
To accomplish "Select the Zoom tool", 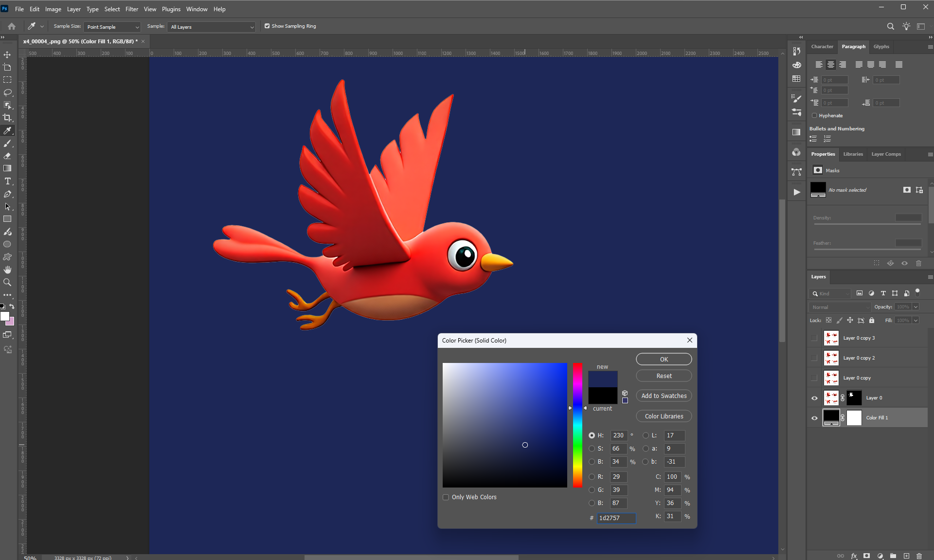I will pos(7,282).
